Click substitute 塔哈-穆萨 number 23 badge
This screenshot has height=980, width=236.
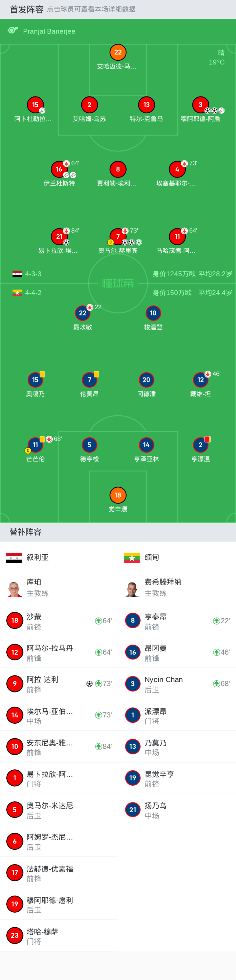pos(14,935)
